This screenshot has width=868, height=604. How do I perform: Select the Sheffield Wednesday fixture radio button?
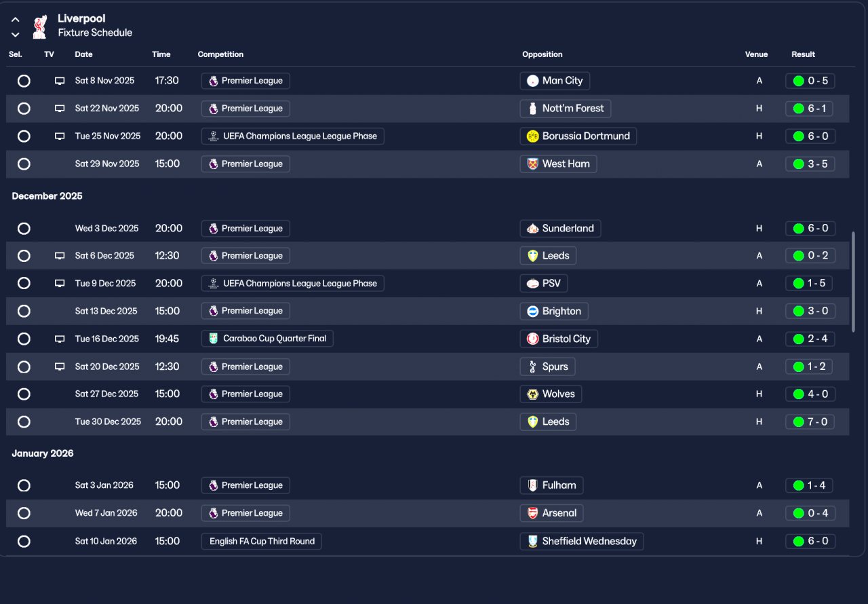click(x=24, y=542)
